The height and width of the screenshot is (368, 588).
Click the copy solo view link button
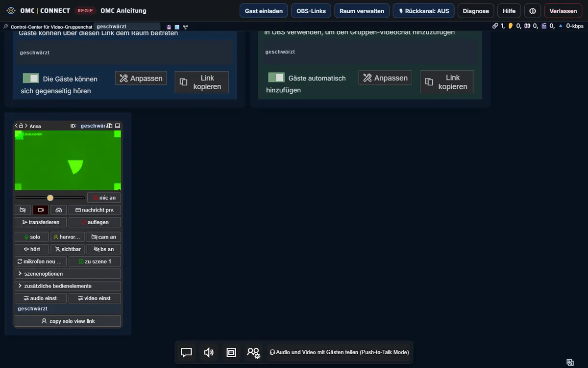coord(68,321)
